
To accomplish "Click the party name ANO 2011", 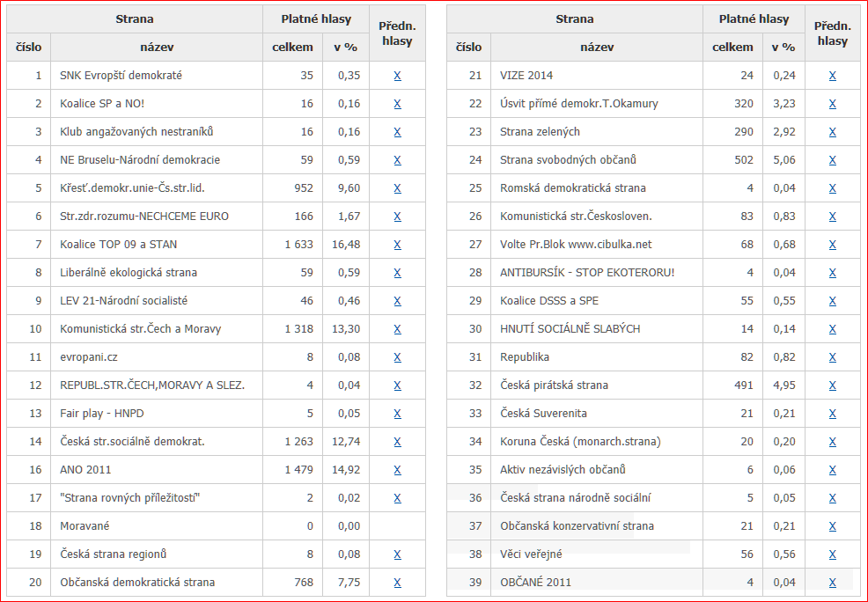I will 85,470.
